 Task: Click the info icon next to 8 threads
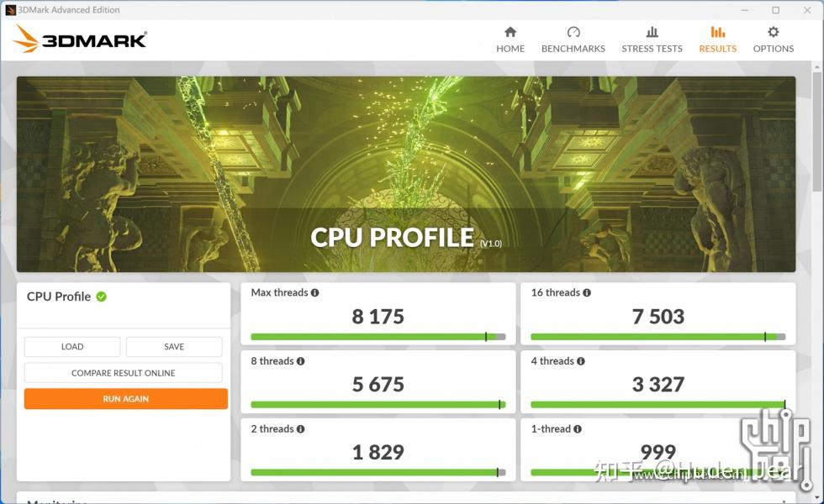(299, 360)
